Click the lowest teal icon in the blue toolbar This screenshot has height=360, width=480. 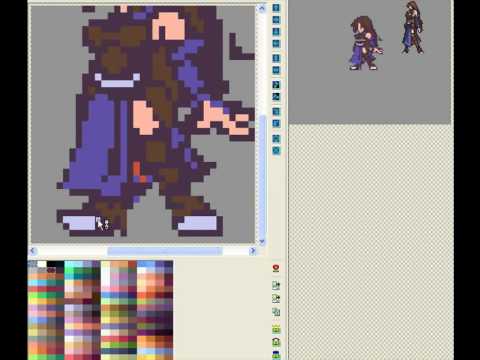(276, 151)
